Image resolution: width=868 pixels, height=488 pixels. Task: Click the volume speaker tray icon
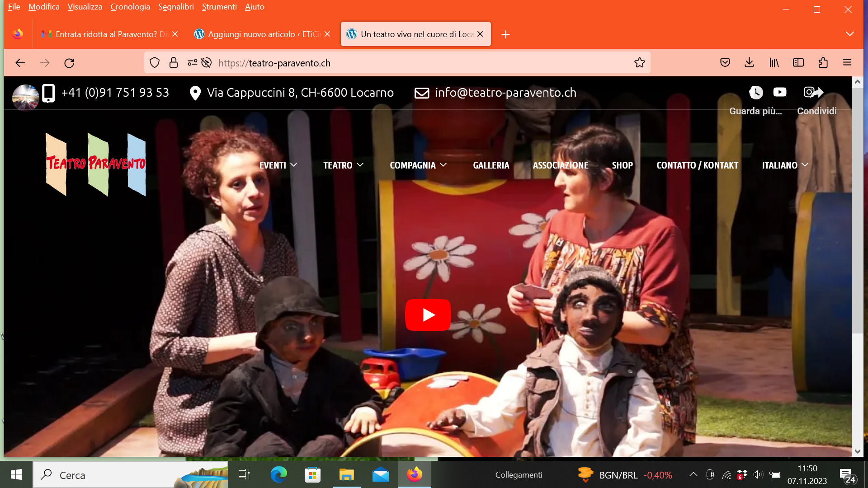(758, 474)
